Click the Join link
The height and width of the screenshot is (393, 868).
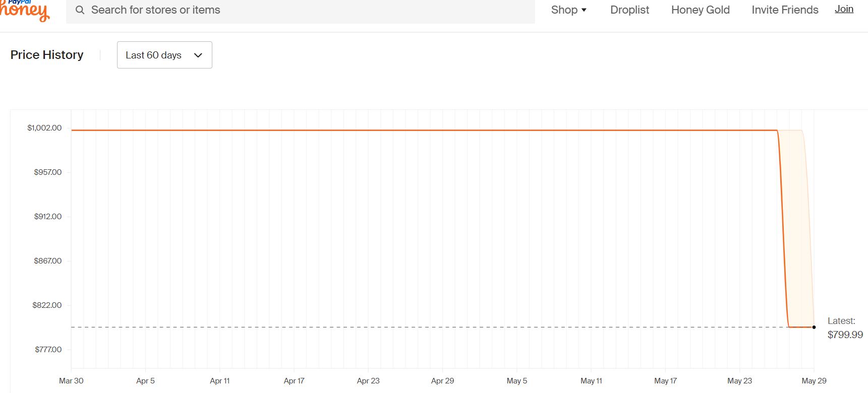[x=844, y=9]
